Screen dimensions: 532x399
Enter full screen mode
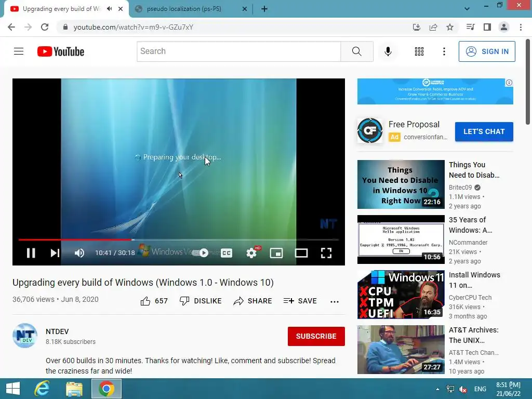pos(326,253)
